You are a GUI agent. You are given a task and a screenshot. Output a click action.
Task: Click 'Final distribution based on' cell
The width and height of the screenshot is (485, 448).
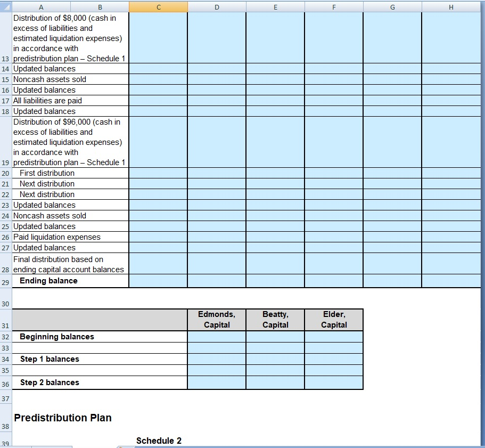(x=70, y=264)
